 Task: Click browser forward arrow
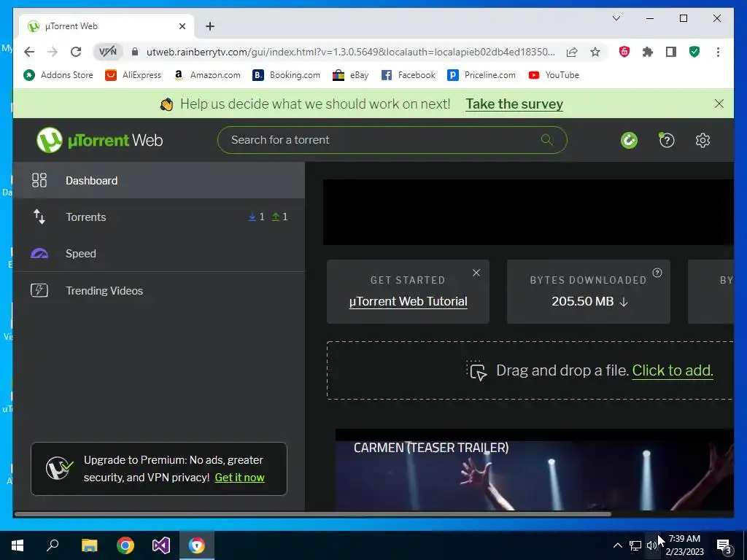click(x=53, y=52)
